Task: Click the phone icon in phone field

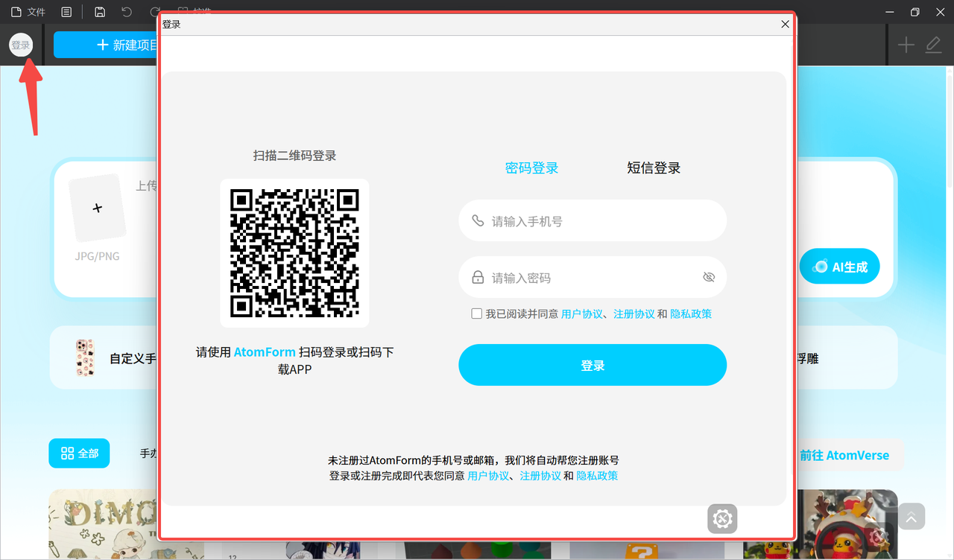Action: 478,221
